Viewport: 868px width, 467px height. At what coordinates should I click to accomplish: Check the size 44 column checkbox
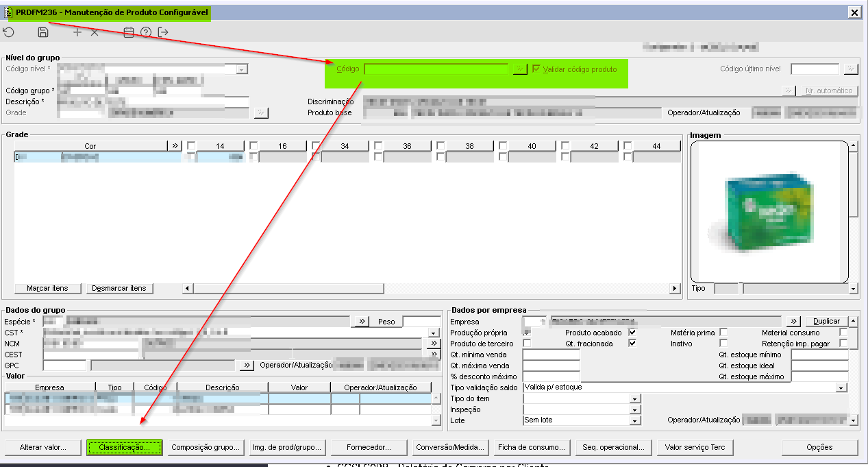tap(628, 145)
